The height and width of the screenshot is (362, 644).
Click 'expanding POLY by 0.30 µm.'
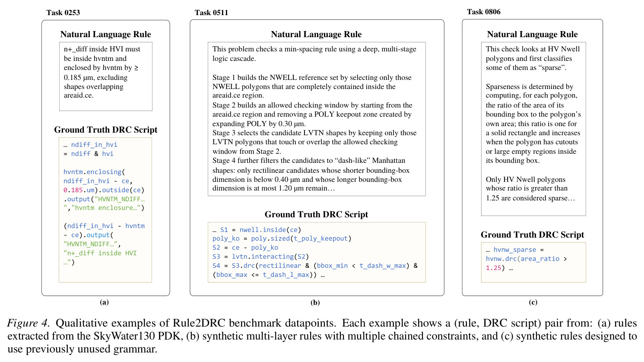[x=259, y=124]
